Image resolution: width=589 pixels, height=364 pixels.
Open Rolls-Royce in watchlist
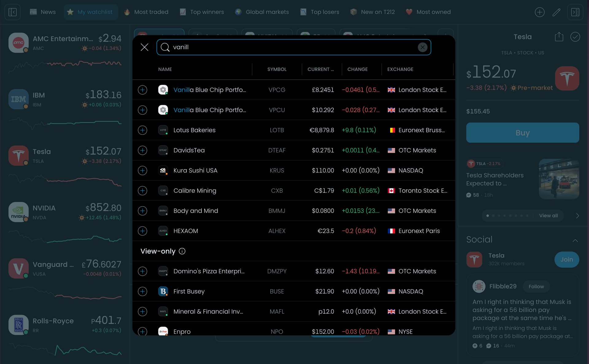65,335
